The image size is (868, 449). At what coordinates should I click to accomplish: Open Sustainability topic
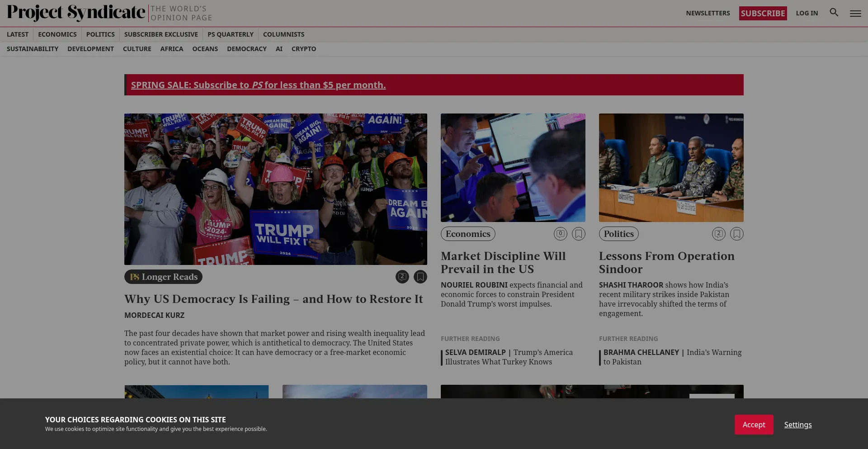tap(33, 49)
